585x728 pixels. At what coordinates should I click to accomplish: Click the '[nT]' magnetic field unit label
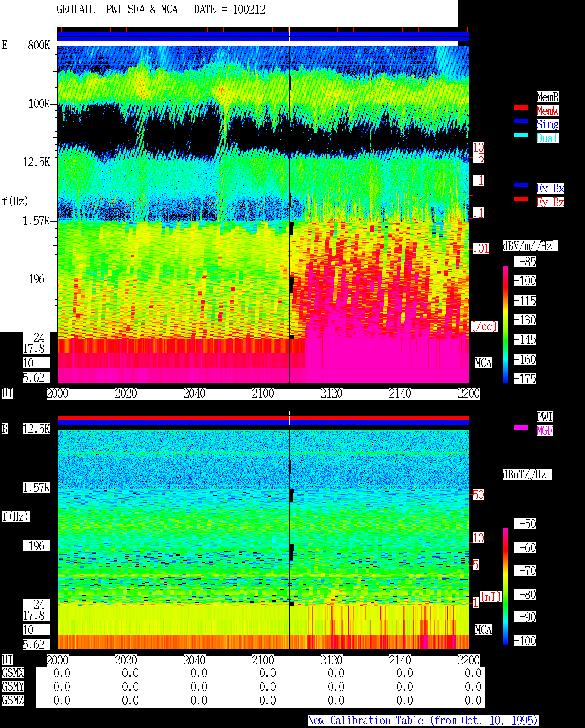click(x=491, y=597)
